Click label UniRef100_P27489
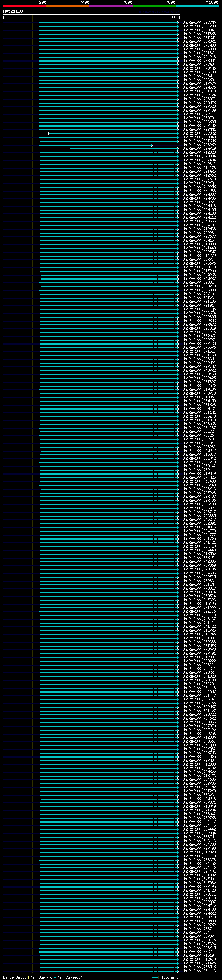Image resolution: width=222 pixels, height=980 pixels. coord(199,110)
